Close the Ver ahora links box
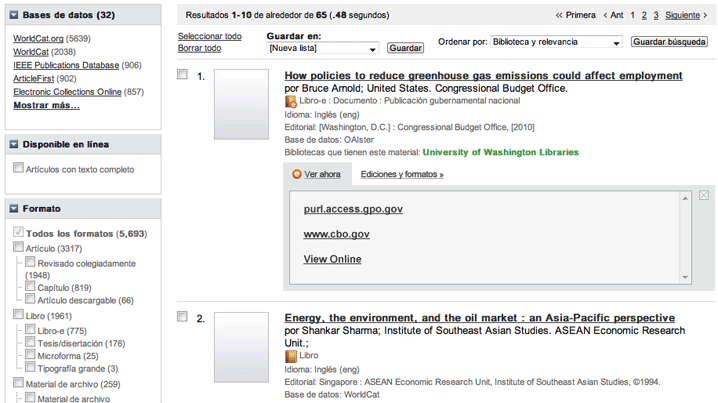The height and width of the screenshot is (403, 718). 704,195
